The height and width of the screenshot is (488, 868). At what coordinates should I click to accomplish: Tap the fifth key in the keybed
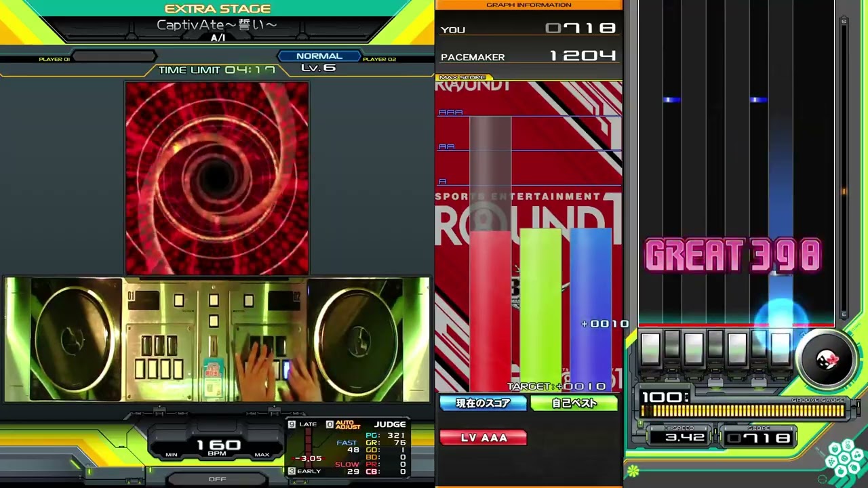point(737,348)
